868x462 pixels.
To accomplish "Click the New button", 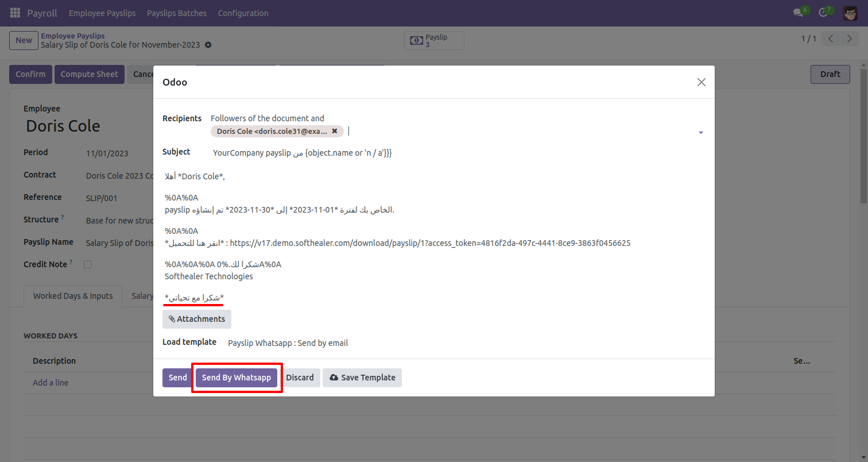I will tap(24, 40).
